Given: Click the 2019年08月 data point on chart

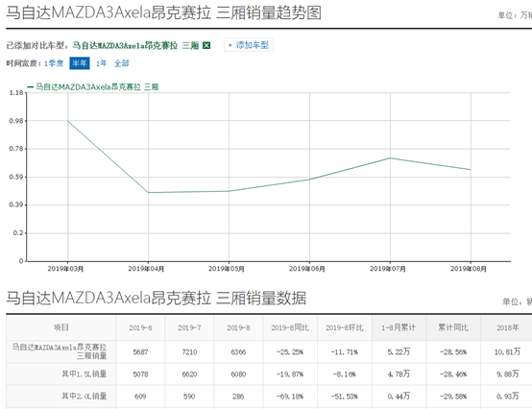Looking at the screenshot, I should [x=471, y=170].
